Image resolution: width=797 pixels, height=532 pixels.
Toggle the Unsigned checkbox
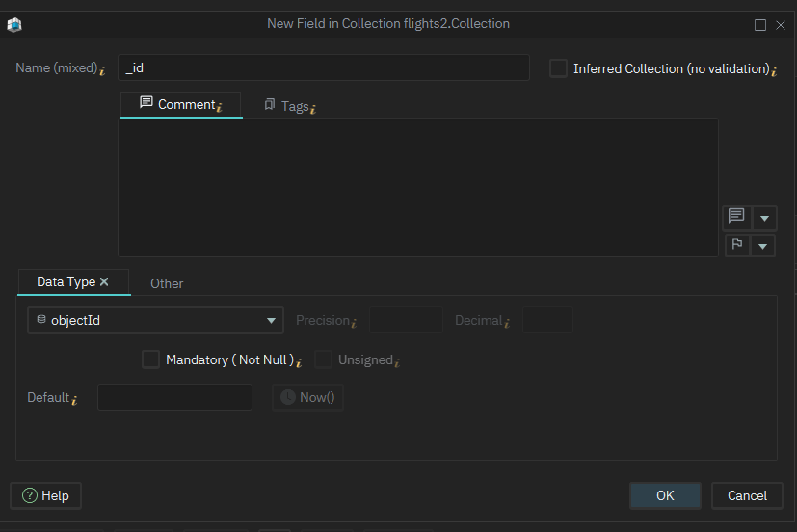coord(323,359)
